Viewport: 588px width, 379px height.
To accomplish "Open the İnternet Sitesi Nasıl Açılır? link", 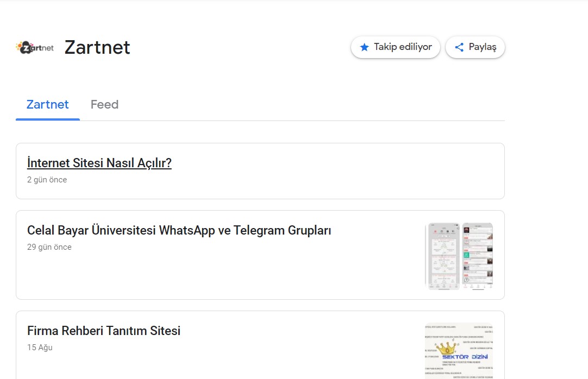I will coord(99,163).
